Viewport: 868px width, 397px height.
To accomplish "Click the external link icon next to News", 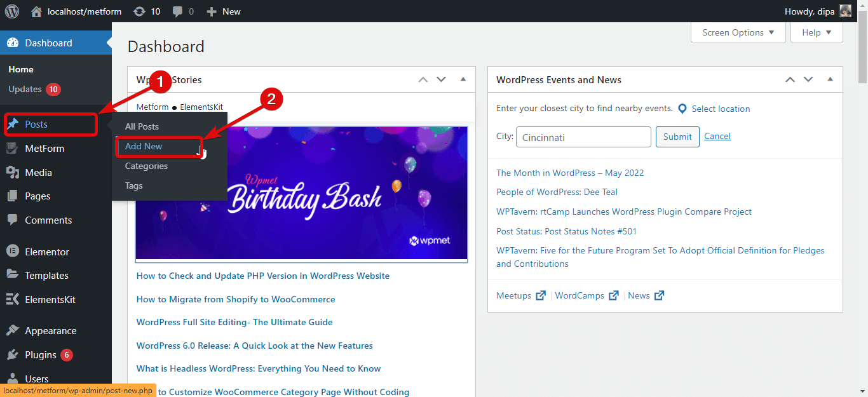I will (659, 295).
